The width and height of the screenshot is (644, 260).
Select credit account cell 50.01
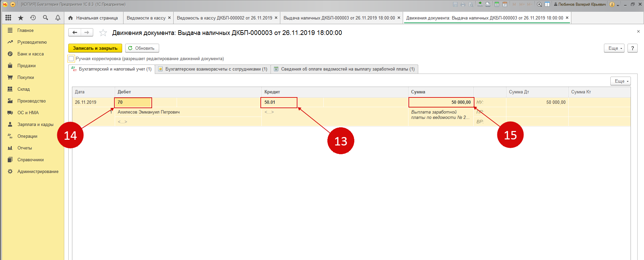click(x=279, y=102)
